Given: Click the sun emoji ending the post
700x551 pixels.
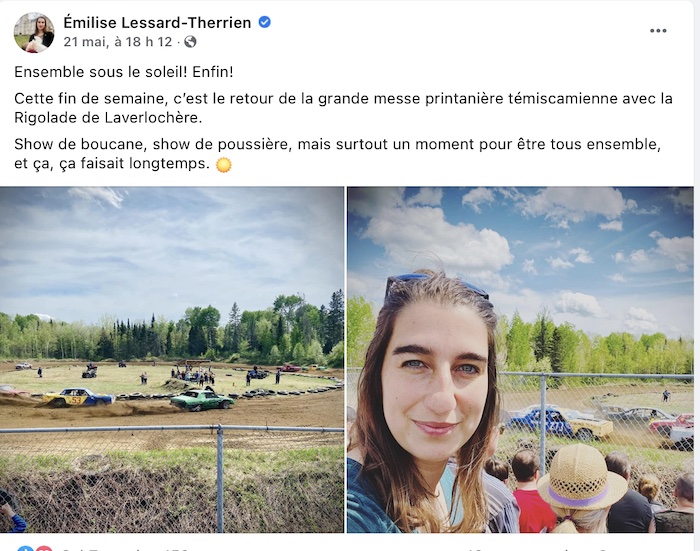Looking at the screenshot, I should pyautogui.click(x=224, y=164).
